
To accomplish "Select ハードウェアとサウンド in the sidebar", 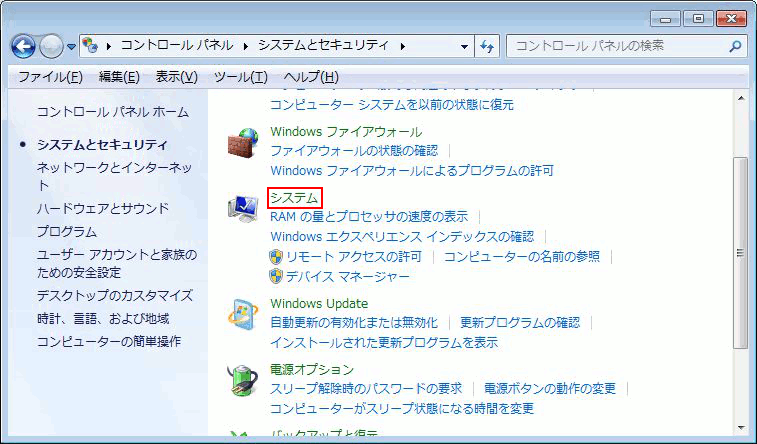I will point(103,208).
